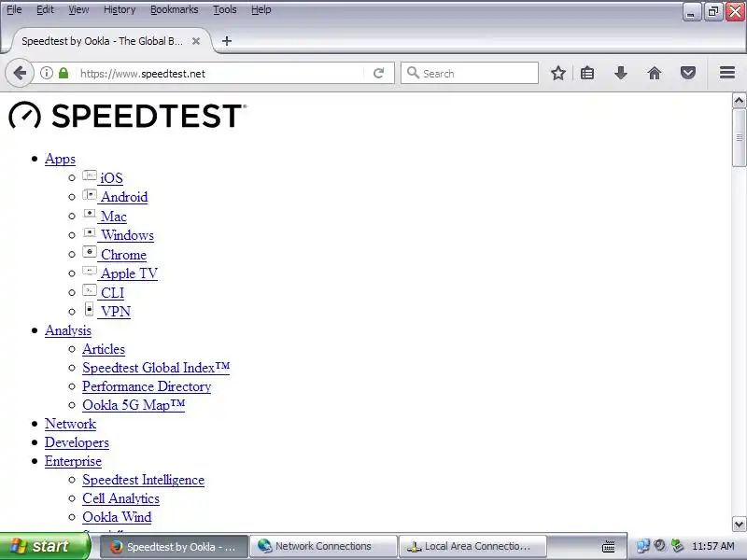Click the CLI terminal icon image

pyautogui.click(x=90, y=290)
